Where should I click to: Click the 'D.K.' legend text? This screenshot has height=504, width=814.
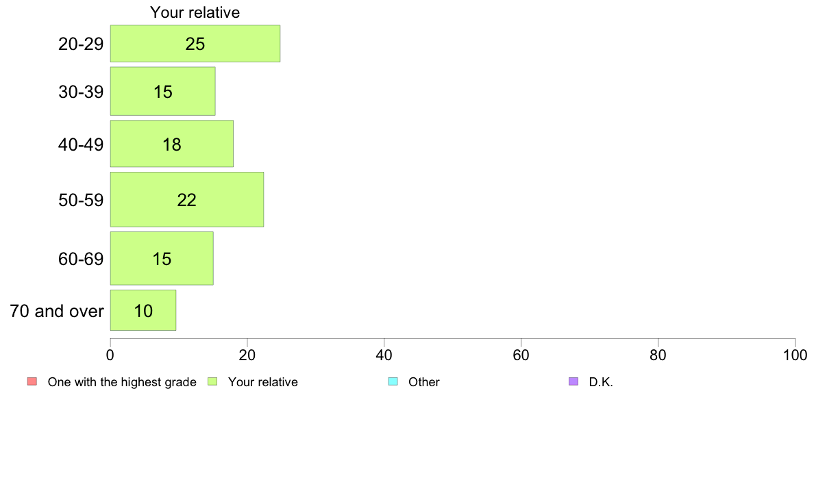(601, 382)
